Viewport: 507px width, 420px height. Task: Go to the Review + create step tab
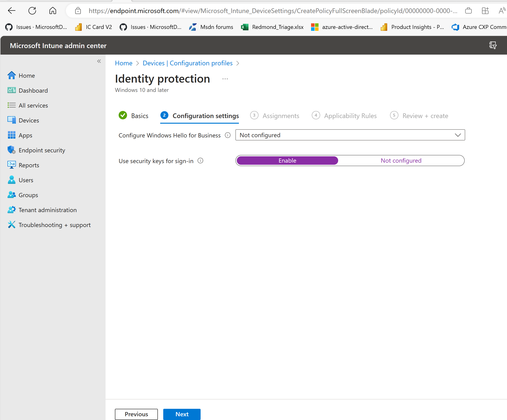click(419, 116)
